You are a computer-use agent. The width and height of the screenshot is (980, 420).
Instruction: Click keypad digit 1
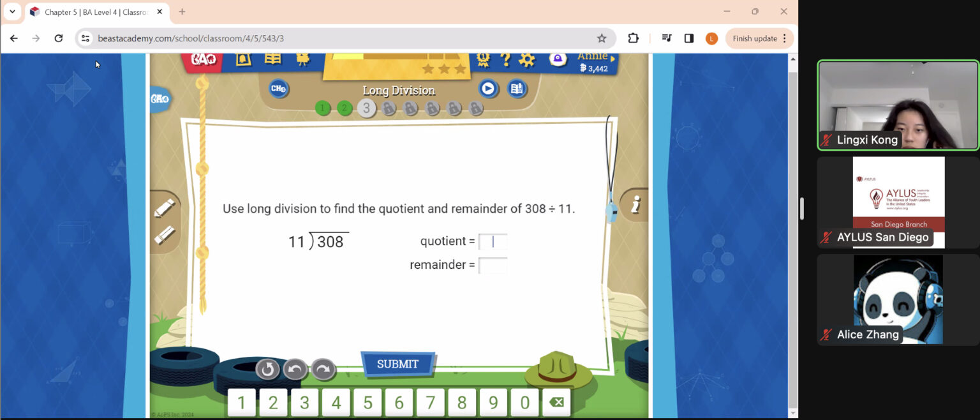click(x=241, y=402)
